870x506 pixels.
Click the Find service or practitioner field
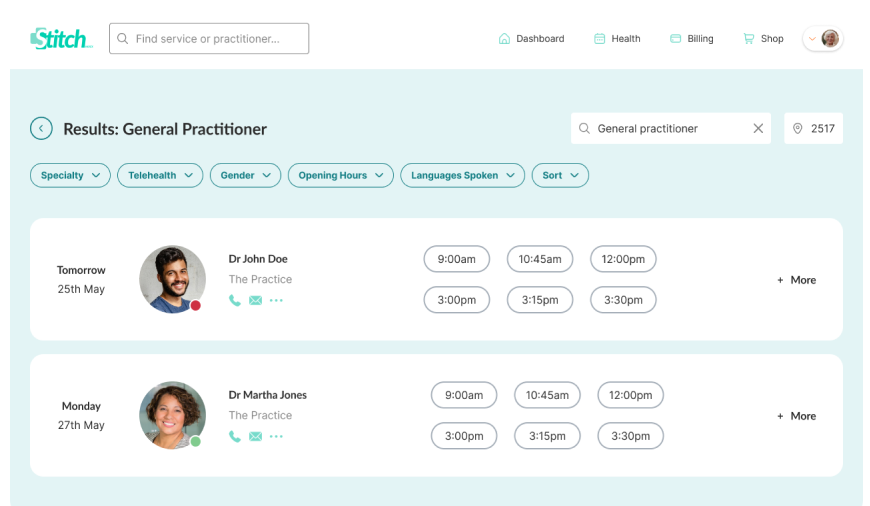click(x=209, y=39)
